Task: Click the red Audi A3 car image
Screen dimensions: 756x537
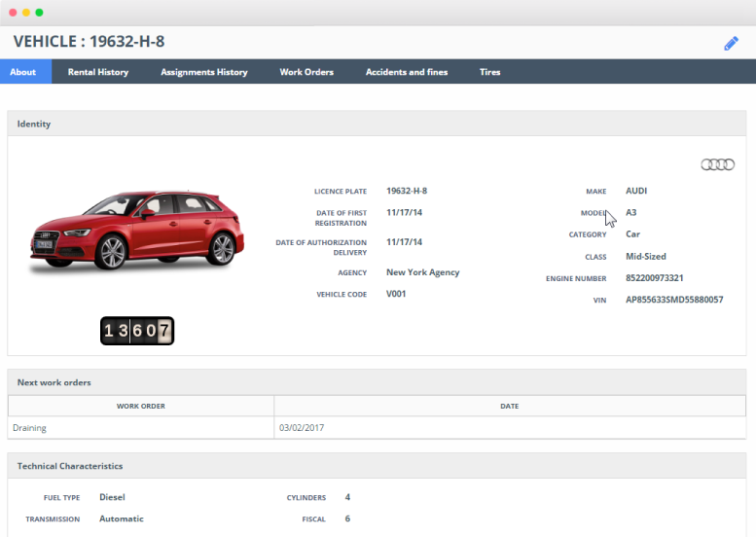Action: (x=136, y=231)
